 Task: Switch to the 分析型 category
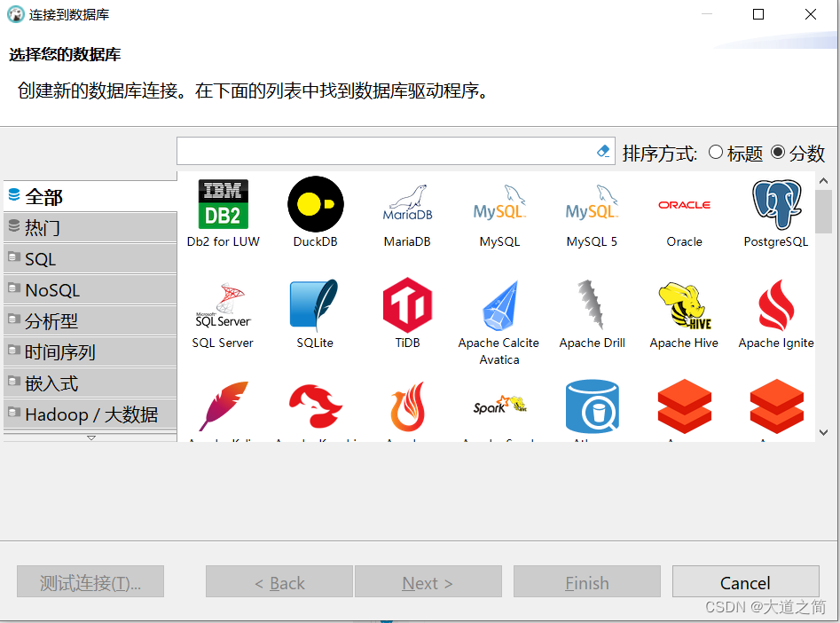point(90,321)
